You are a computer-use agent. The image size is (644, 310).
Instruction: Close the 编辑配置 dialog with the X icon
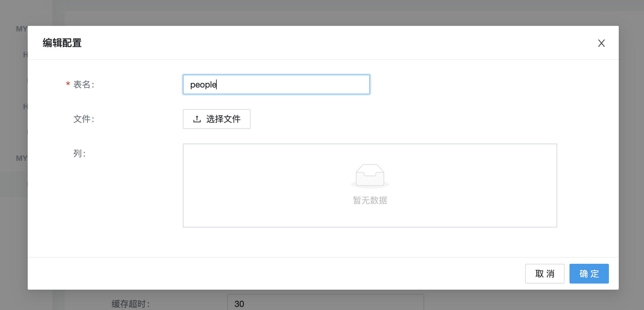601,43
